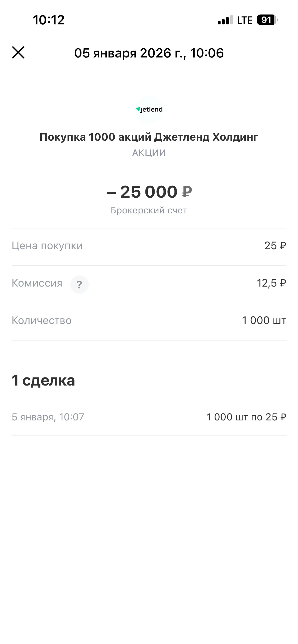Image resolution: width=298 pixels, height=644 pixels.
Task: Tap the Количество row label
Action: pyautogui.click(x=42, y=320)
